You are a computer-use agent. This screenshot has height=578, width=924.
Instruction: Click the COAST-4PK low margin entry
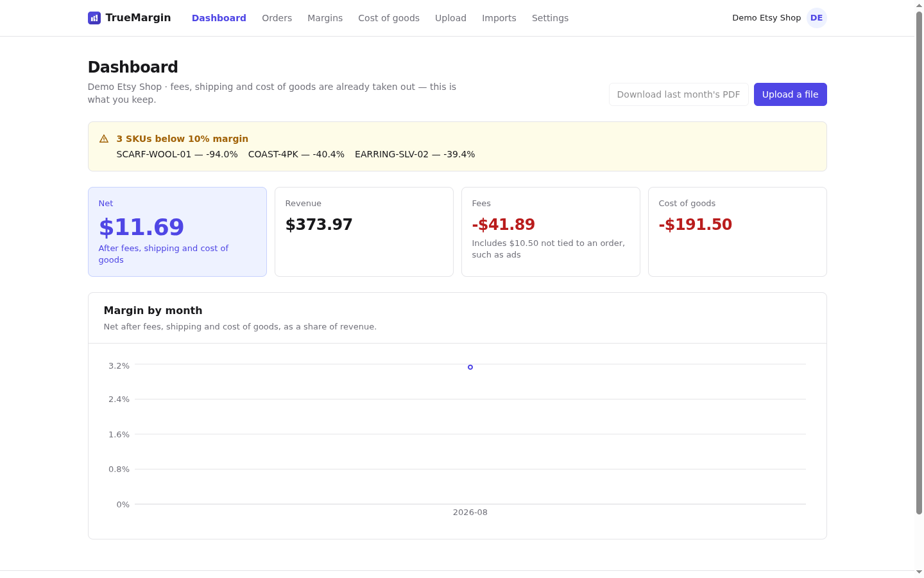296,154
